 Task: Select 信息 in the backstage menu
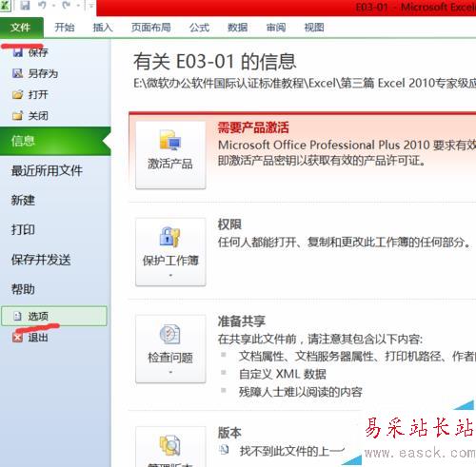(x=55, y=141)
